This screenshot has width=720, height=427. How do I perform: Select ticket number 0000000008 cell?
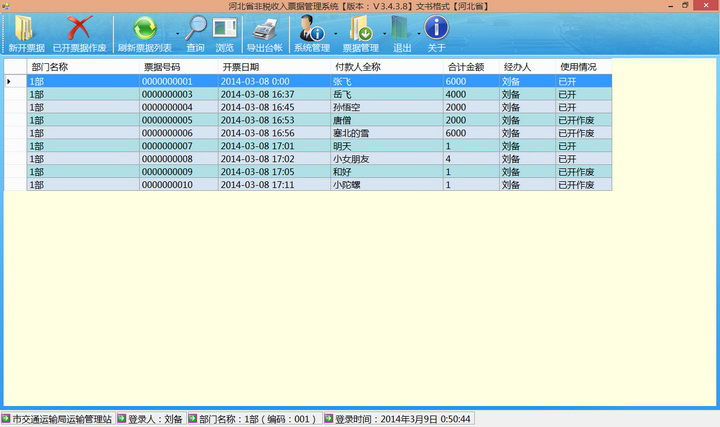click(x=179, y=159)
